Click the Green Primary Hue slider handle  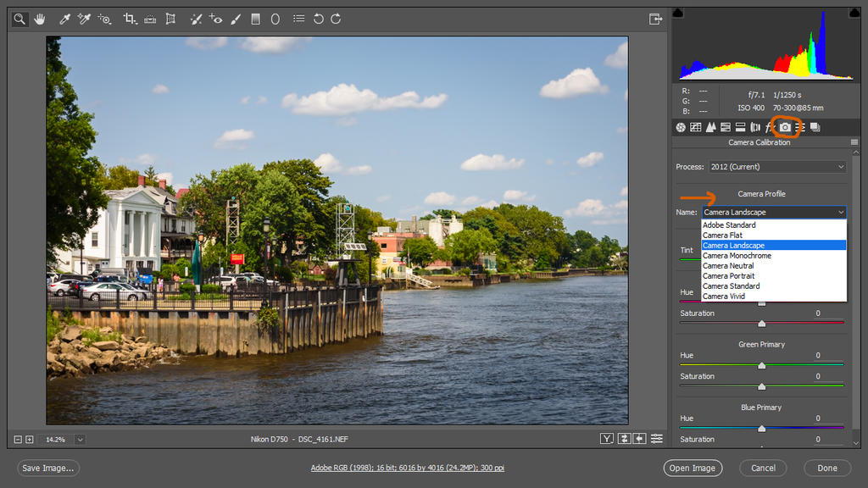click(x=761, y=365)
